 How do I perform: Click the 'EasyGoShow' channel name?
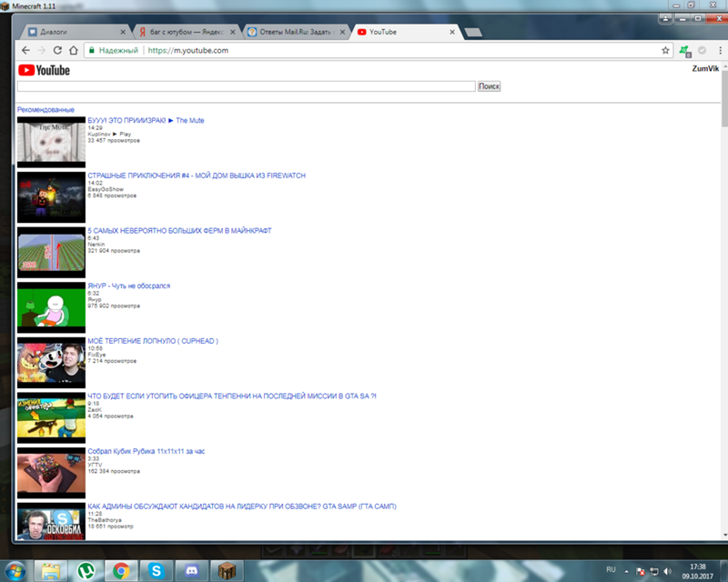(106, 189)
